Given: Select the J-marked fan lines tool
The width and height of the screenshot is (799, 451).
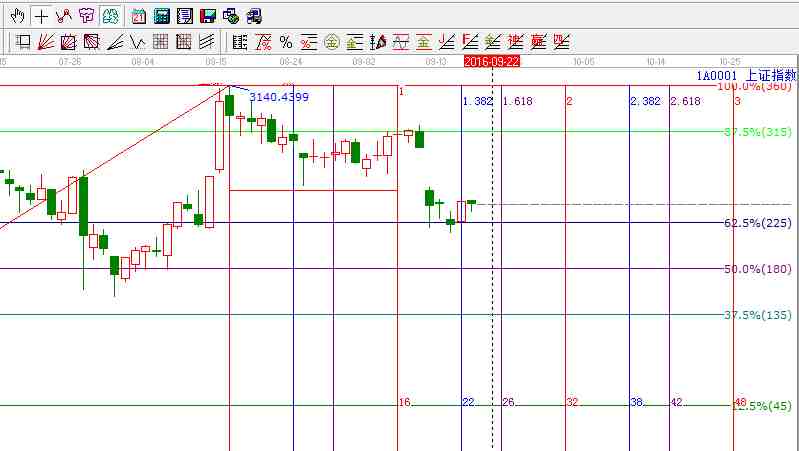Looking at the screenshot, I should [447, 42].
